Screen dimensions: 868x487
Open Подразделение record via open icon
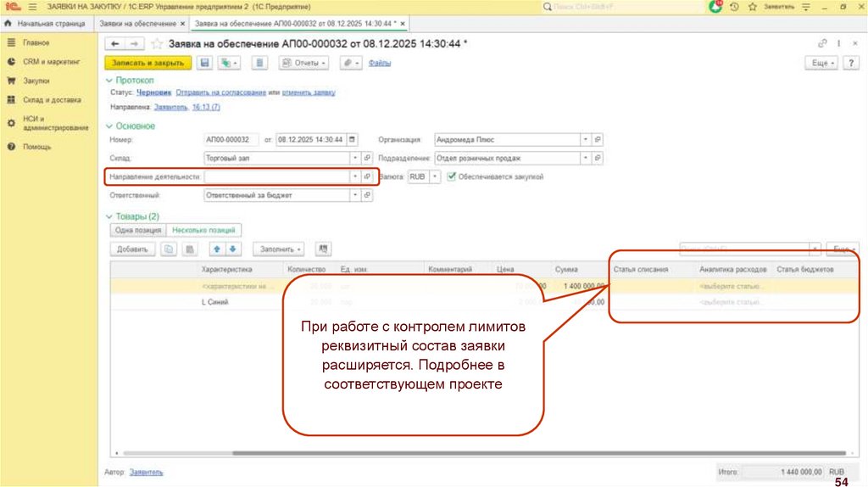598,158
